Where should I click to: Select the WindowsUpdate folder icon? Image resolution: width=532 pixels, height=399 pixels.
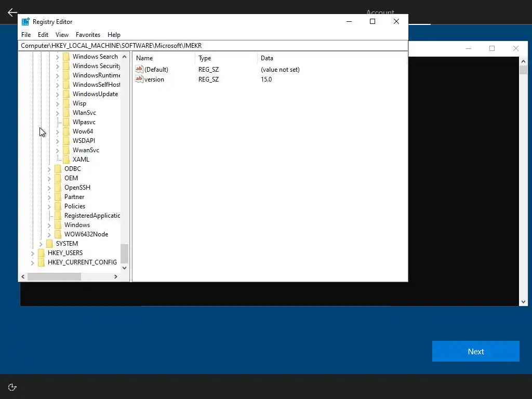[x=66, y=94]
